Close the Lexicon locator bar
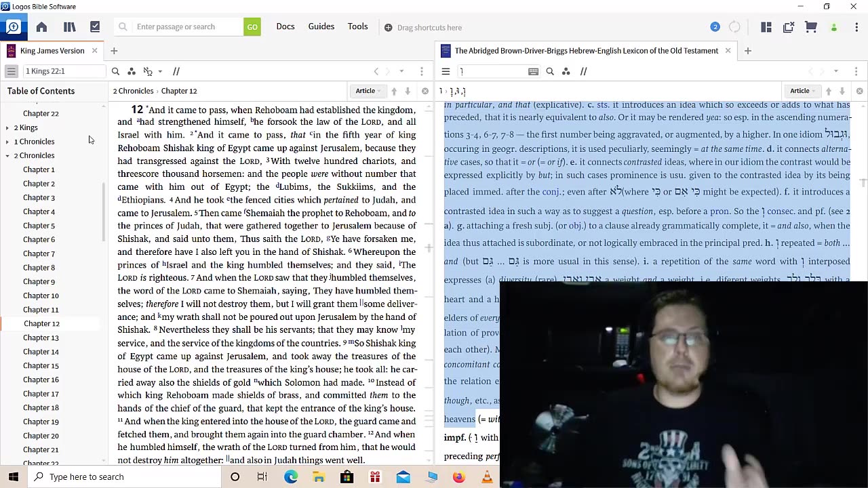This screenshot has width=868, height=488. point(860,91)
